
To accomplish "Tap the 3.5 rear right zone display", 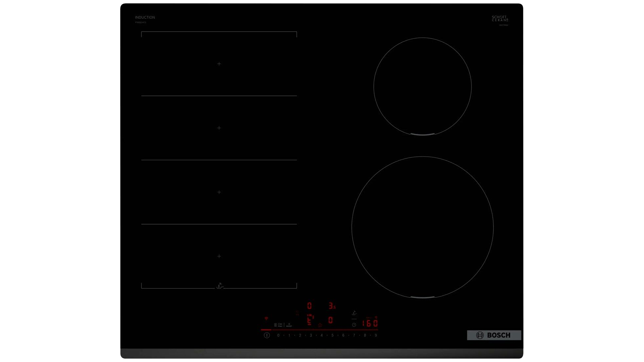I will (332, 306).
